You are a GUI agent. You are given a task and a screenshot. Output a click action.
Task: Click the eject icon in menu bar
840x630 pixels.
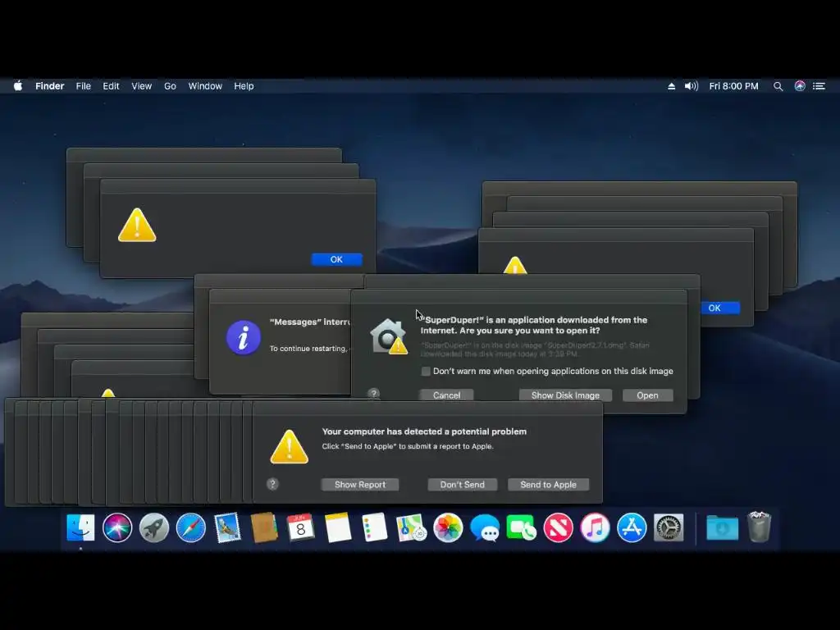coord(671,86)
